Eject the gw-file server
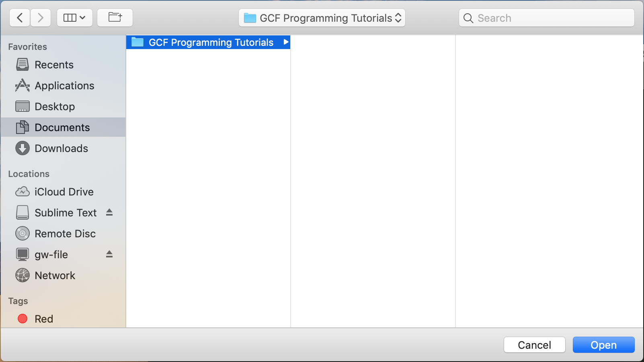 (x=109, y=254)
